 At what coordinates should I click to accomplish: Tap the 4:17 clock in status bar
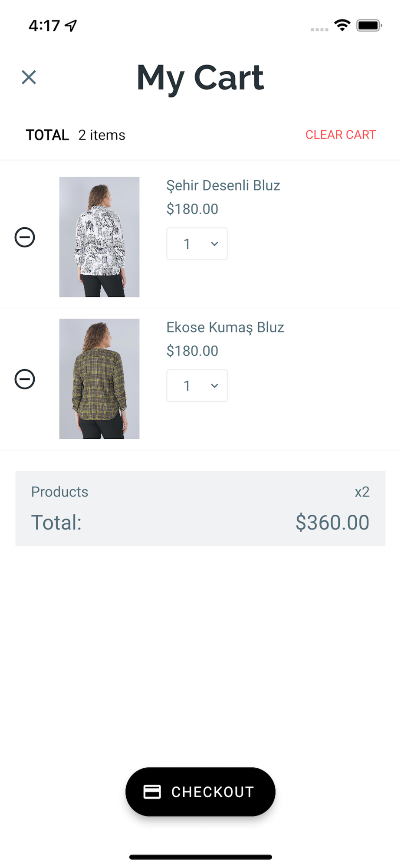tap(44, 26)
